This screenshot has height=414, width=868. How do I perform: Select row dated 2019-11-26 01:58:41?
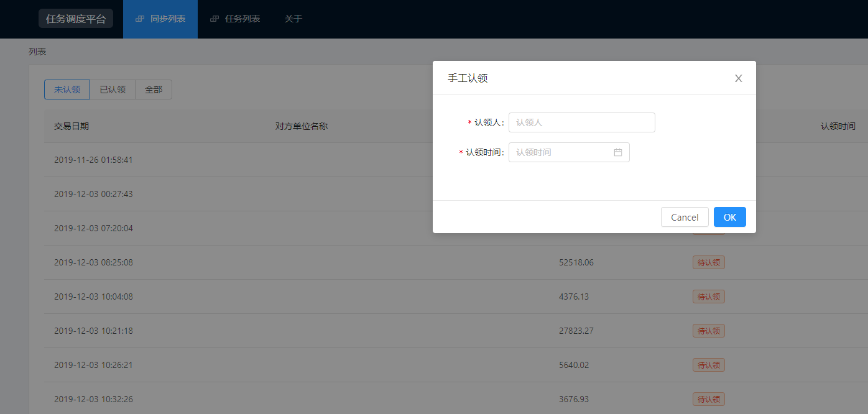point(456,160)
